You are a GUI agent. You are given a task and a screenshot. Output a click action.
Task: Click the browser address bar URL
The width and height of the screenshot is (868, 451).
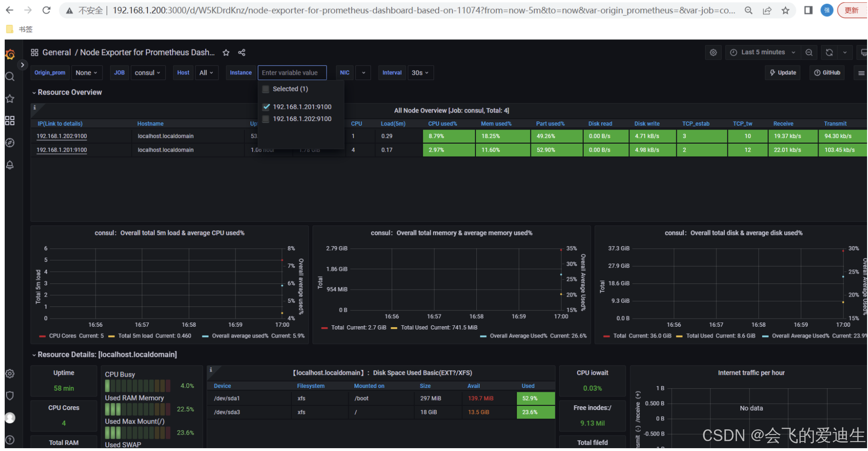(x=423, y=10)
